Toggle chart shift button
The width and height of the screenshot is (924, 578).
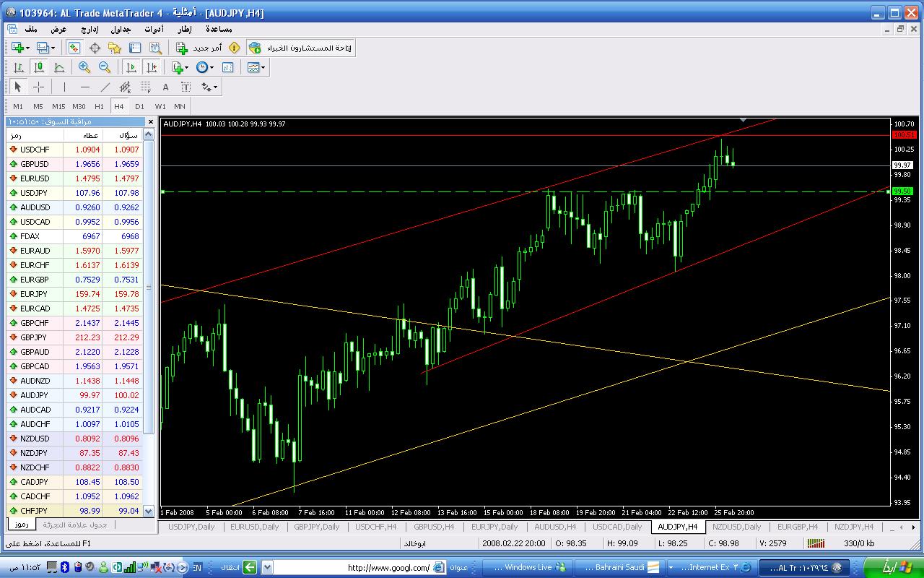(152, 67)
